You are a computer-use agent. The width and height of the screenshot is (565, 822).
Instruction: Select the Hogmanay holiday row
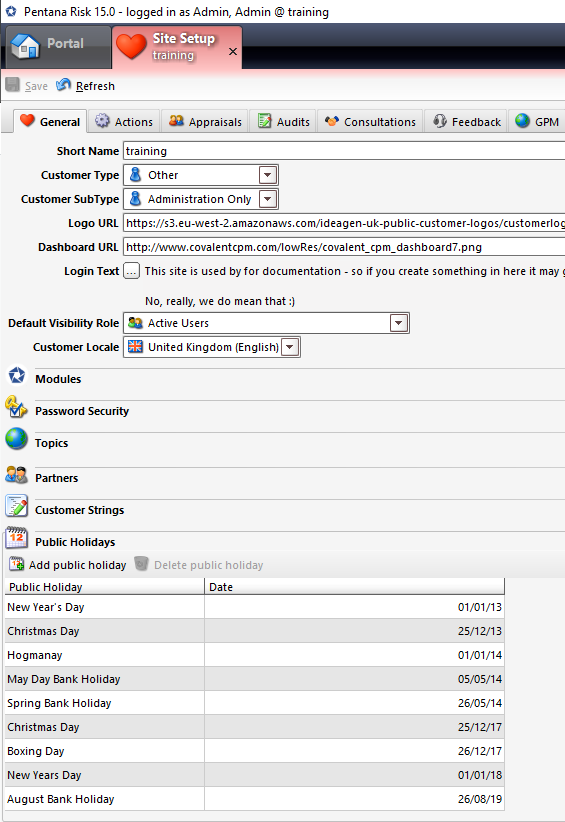point(255,655)
